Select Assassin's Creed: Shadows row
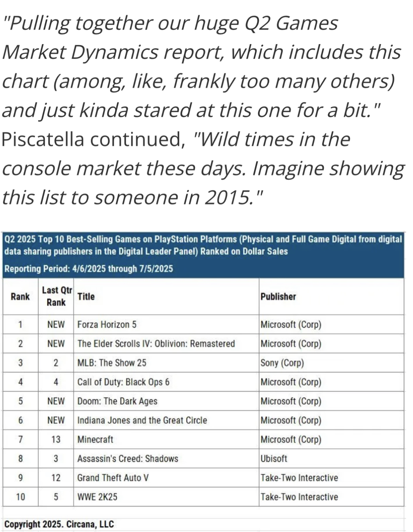The height and width of the screenshot is (532, 413). coord(203,459)
